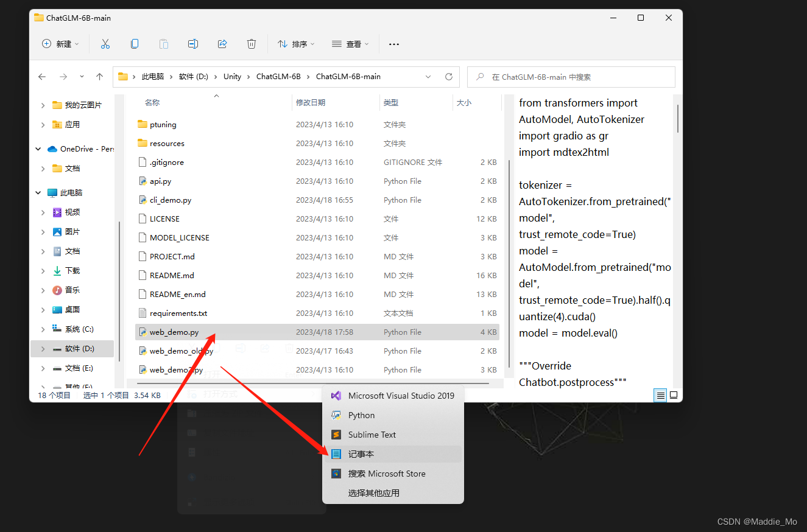The image size is (807, 532).
Task: Go back with the left arrow
Action: [x=42, y=77]
